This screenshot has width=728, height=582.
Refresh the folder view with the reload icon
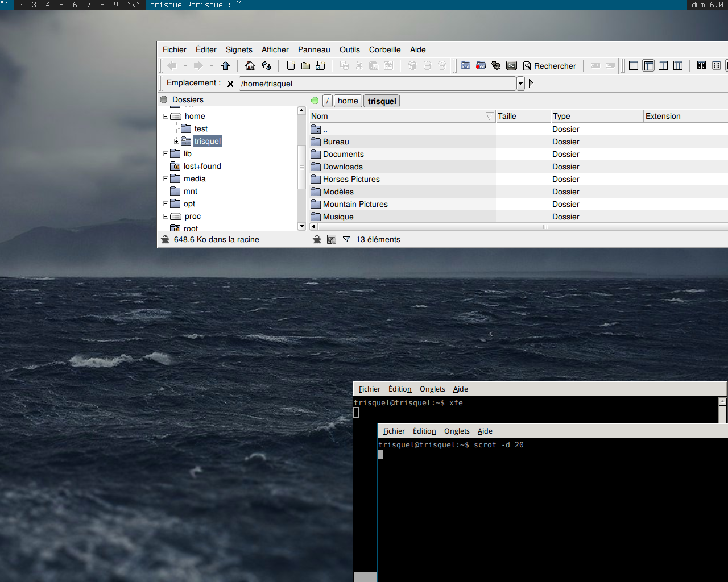point(266,66)
